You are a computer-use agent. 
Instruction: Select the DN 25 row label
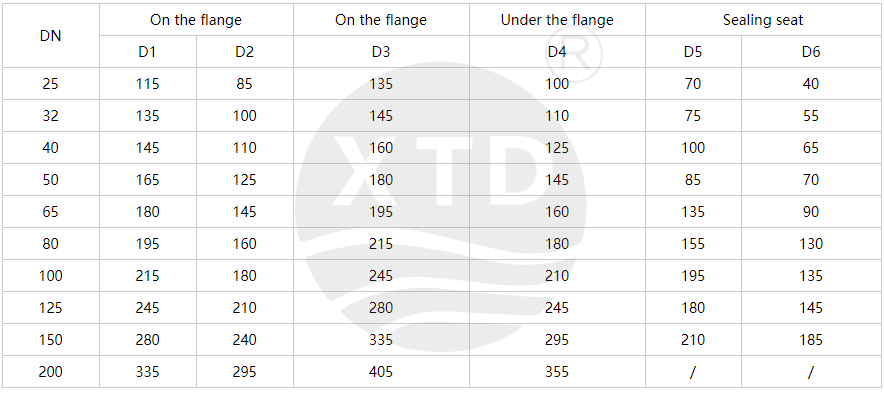click(x=51, y=84)
